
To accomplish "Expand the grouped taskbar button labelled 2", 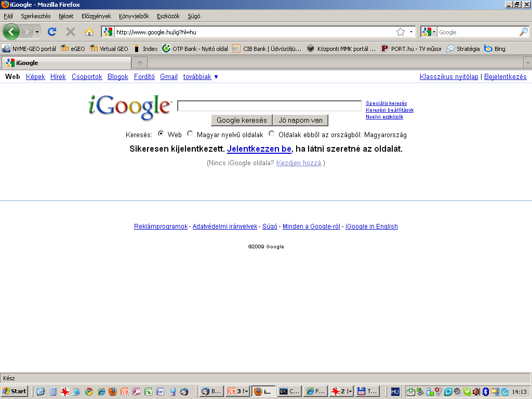I will point(341,392).
